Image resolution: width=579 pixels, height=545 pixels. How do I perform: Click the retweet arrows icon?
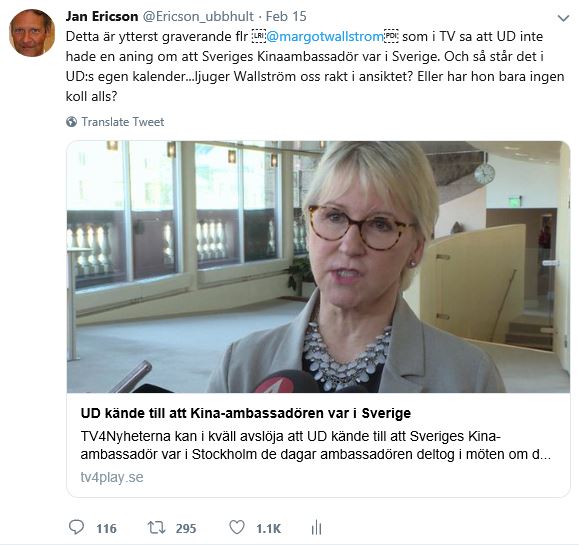click(x=157, y=528)
